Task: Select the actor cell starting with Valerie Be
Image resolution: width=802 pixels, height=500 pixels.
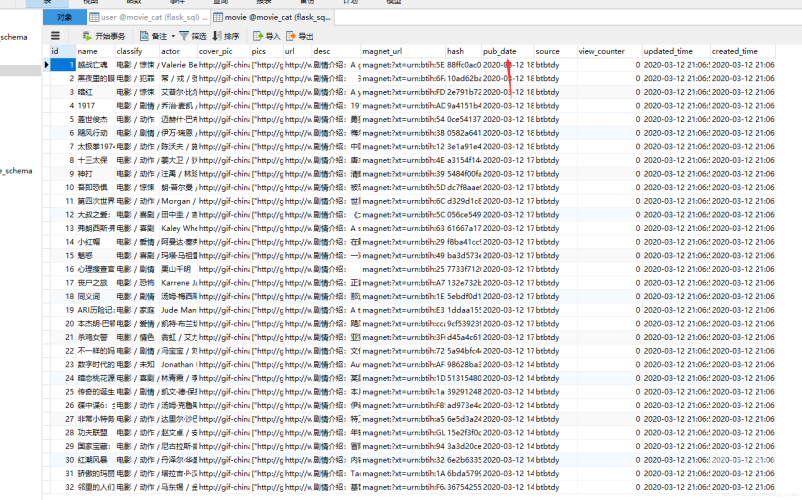Action: [179, 65]
